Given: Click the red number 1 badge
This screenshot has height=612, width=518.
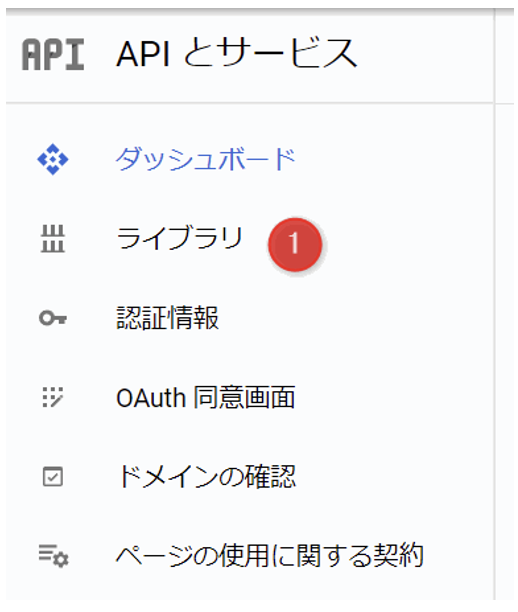Looking at the screenshot, I should coord(295,245).
